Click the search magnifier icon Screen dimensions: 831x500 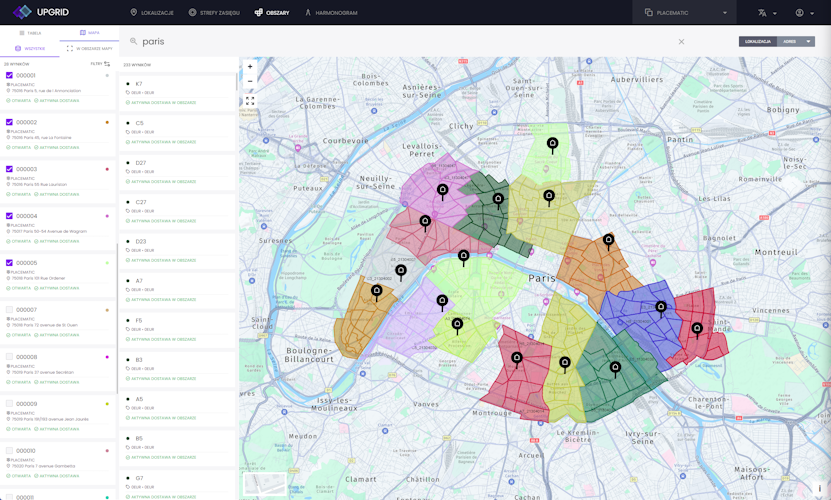[134, 42]
